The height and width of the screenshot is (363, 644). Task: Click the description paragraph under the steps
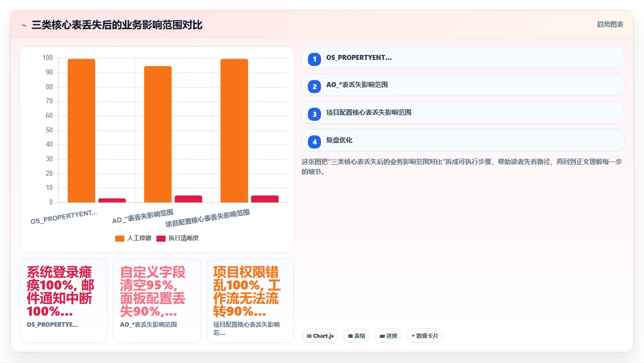tap(462, 167)
